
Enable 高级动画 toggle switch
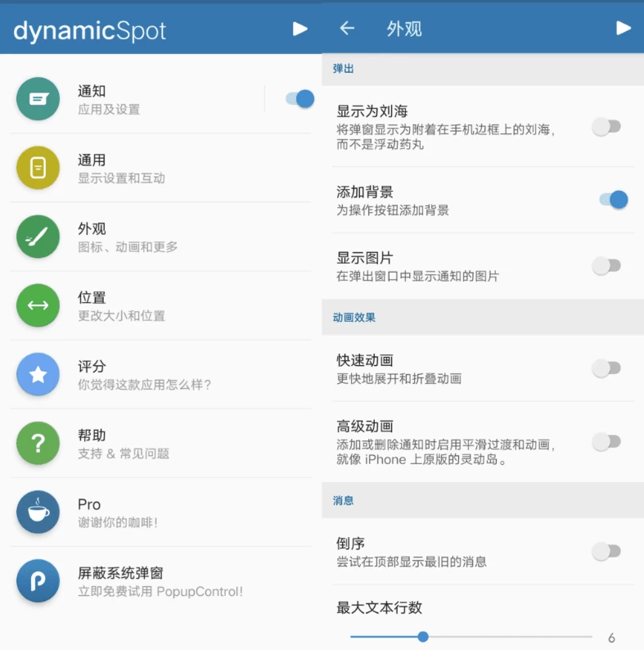pyautogui.click(x=606, y=442)
